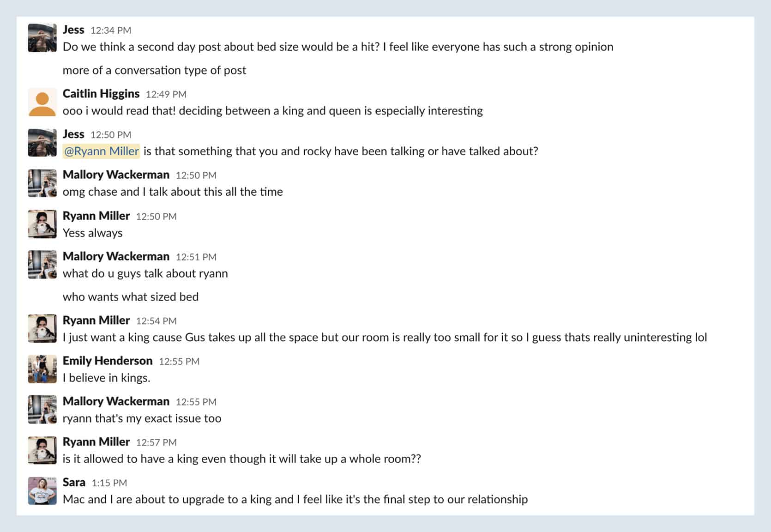Viewport: 771px width, 532px height.
Task: Click Ryann Miller's avatar at 12:57 PM
Action: (42, 450)
